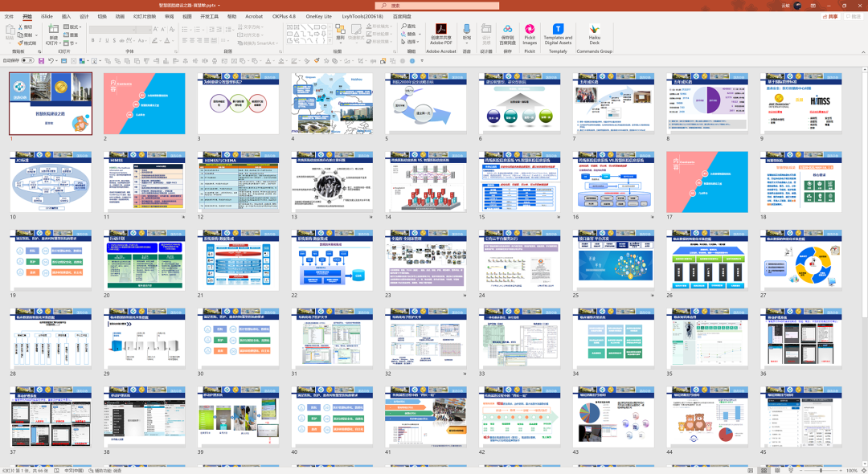Click Convert to SmartArt button
The image size is (868, 474).
257,43
